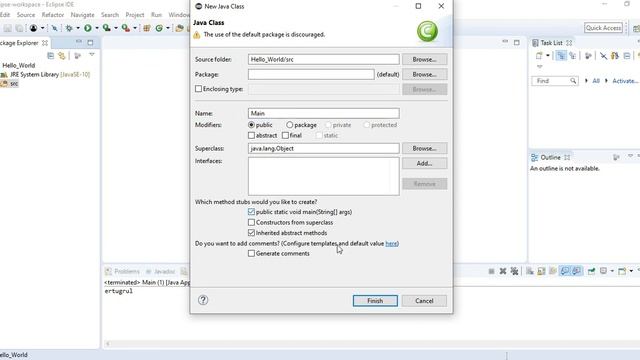
Task: Open the Navigate menu
Action: click(82, 15)
